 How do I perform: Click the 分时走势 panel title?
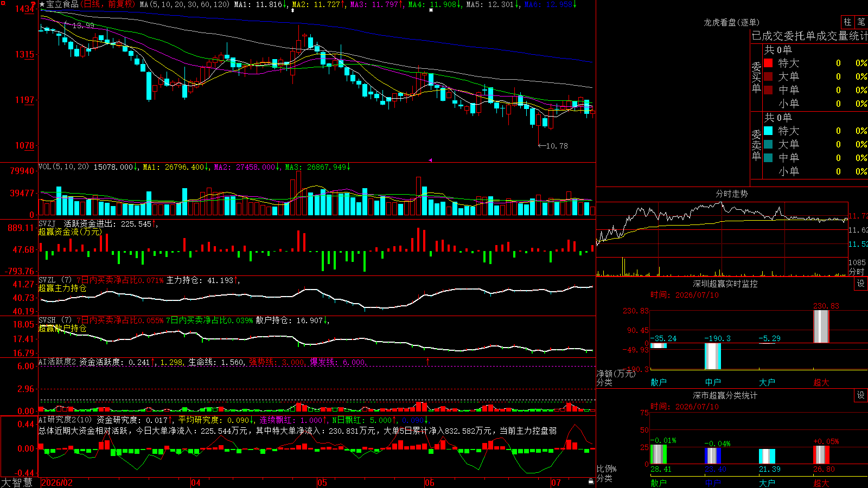tap(731, 194)
